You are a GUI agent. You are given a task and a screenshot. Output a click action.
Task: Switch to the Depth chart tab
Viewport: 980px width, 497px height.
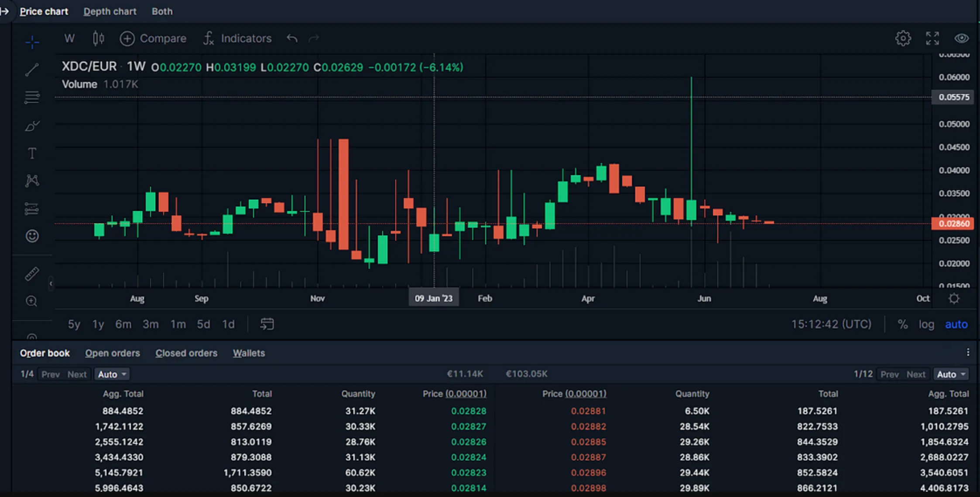pyautogui.click(x=110, y=12)
